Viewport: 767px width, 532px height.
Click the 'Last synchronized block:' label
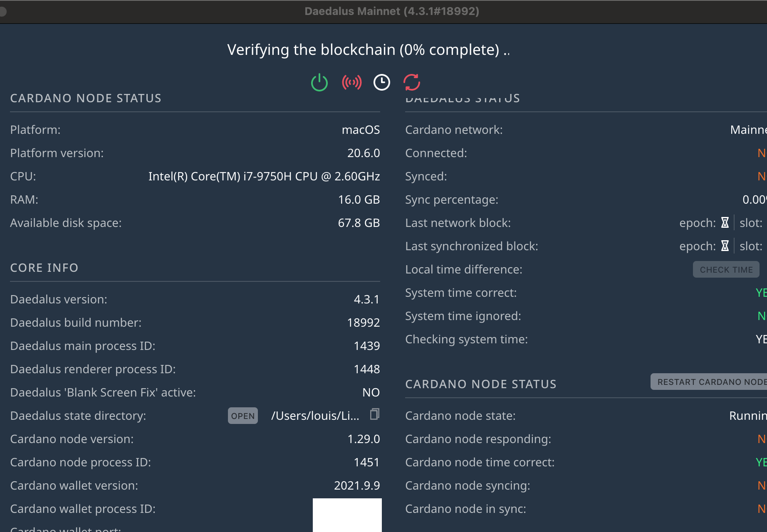(472, 246)
